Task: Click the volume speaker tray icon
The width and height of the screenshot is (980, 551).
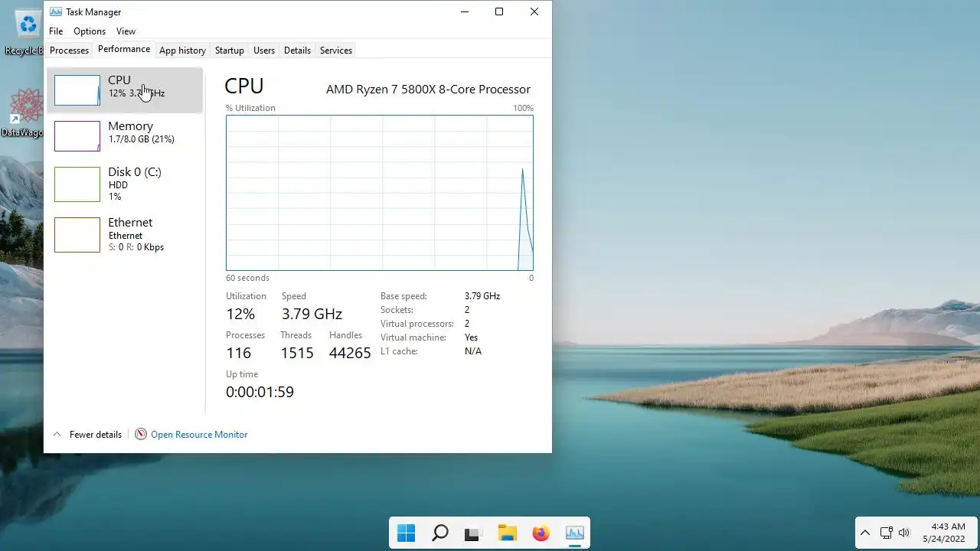Action: 904,533
